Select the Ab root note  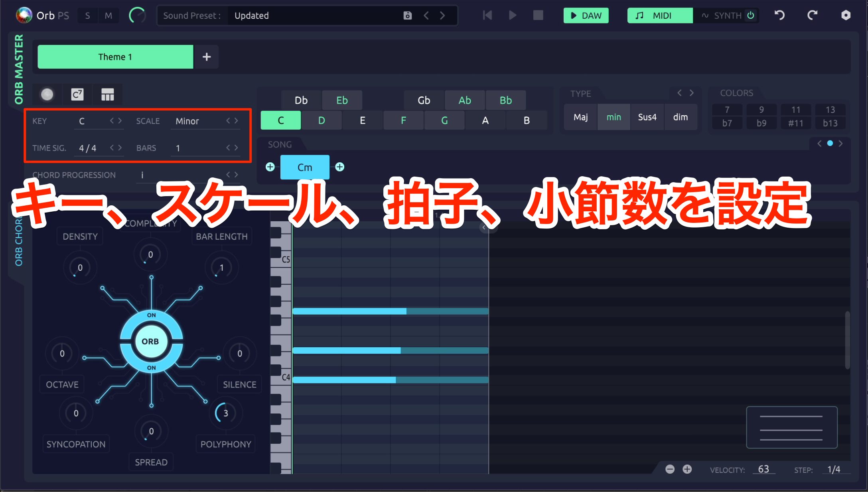click(x=465, y=100)
